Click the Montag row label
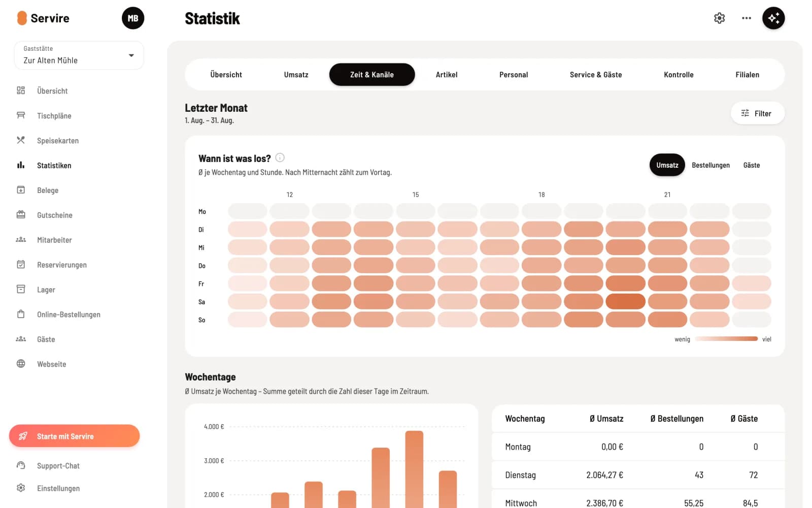This screenshot has height=508, width=812. point(518,447)
